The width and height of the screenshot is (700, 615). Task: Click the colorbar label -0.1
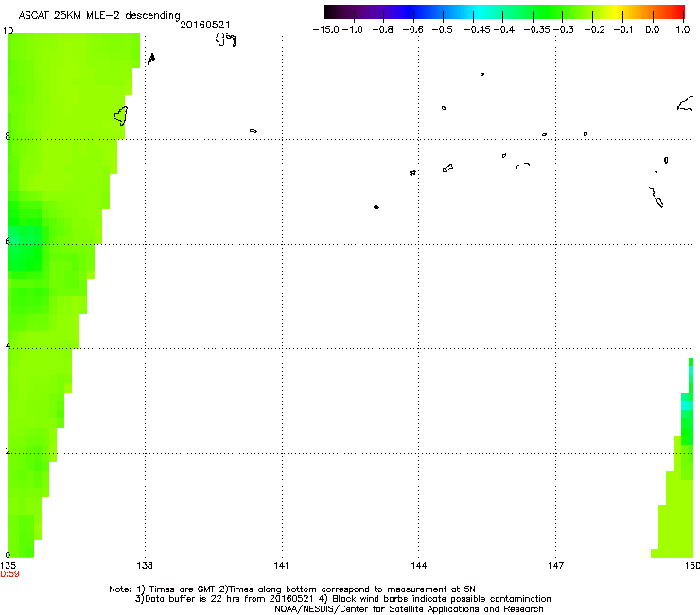point(623,30)
